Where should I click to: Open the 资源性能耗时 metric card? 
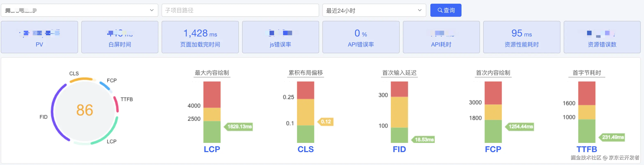[x=522, y=37]
